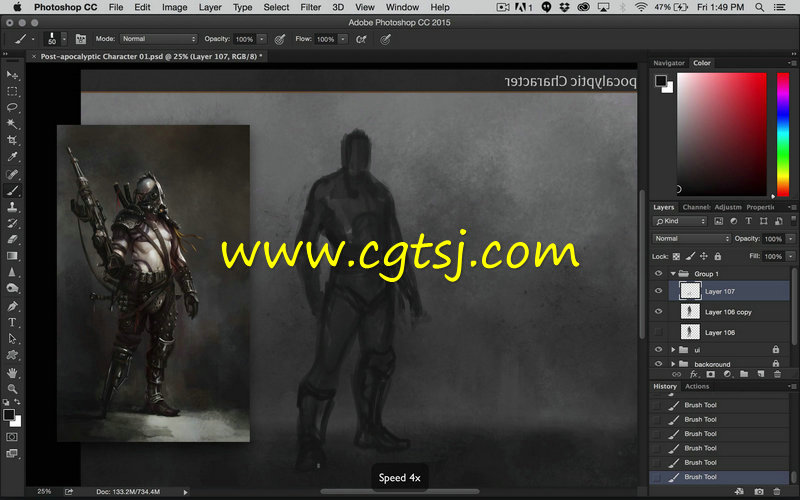The image size is (800, 500).
Task: Toggle pressure control for opacity
Action: (280, 39)
